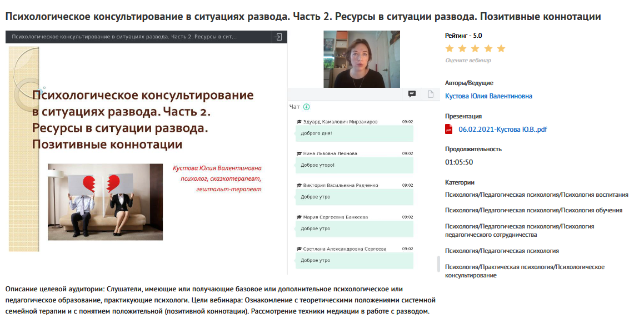
Task: Rate the webinar with the third star
Action: point(475,48)
